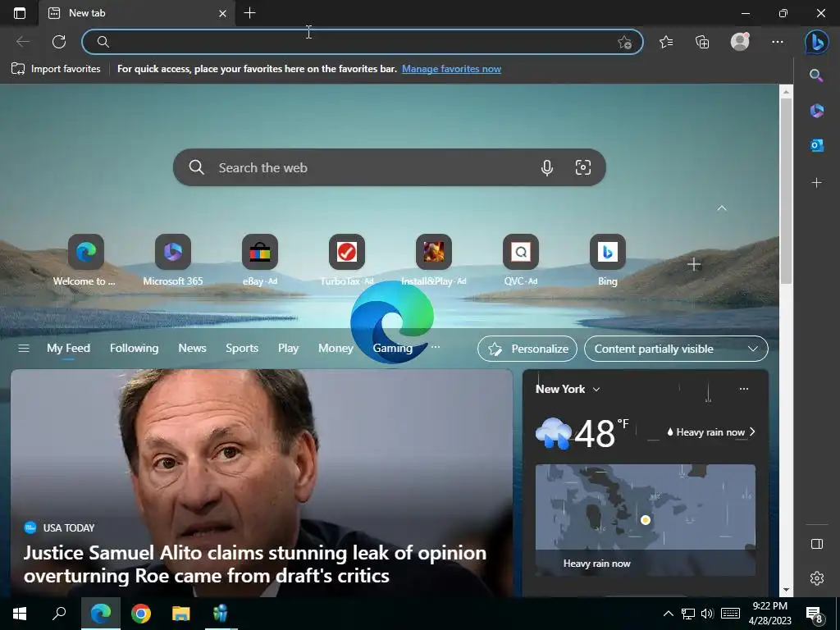Open Content partially visible dropdown
Viewport: 840px width, 630px height.
click(676, 349)
